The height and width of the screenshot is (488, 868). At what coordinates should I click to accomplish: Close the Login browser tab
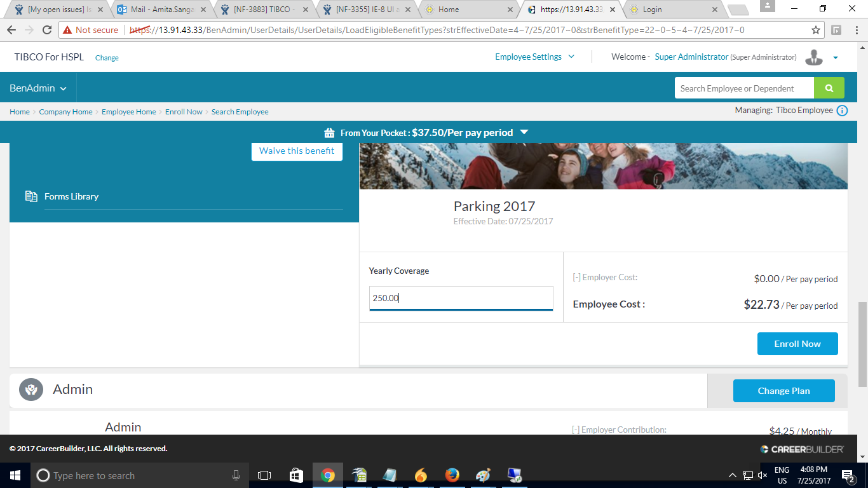tap(715, 10)
